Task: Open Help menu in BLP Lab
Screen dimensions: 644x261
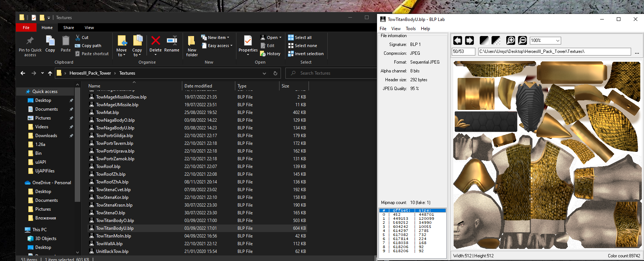Action: click(425, 29)
